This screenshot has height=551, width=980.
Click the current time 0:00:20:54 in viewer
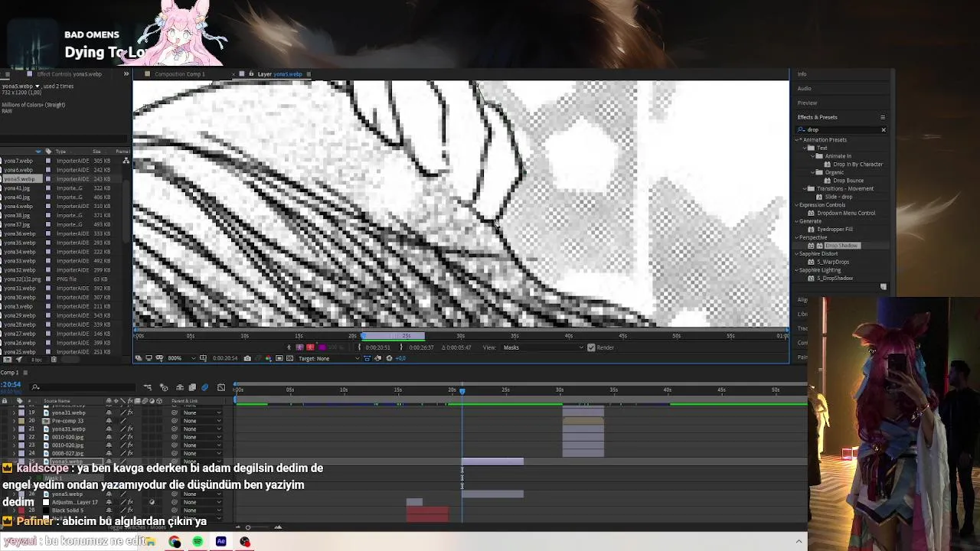point(224,358)
